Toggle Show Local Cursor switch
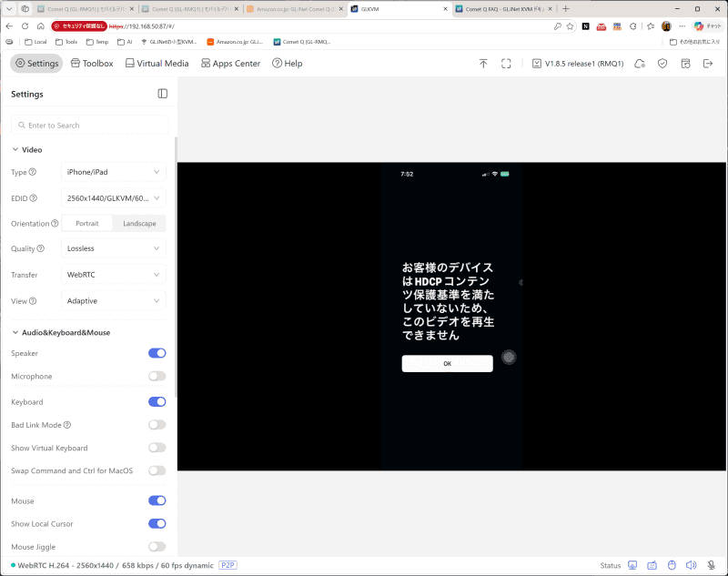Image resolution: width=728 pixels, height=576 pixels. pyautogui.click(x=157, y=523)
